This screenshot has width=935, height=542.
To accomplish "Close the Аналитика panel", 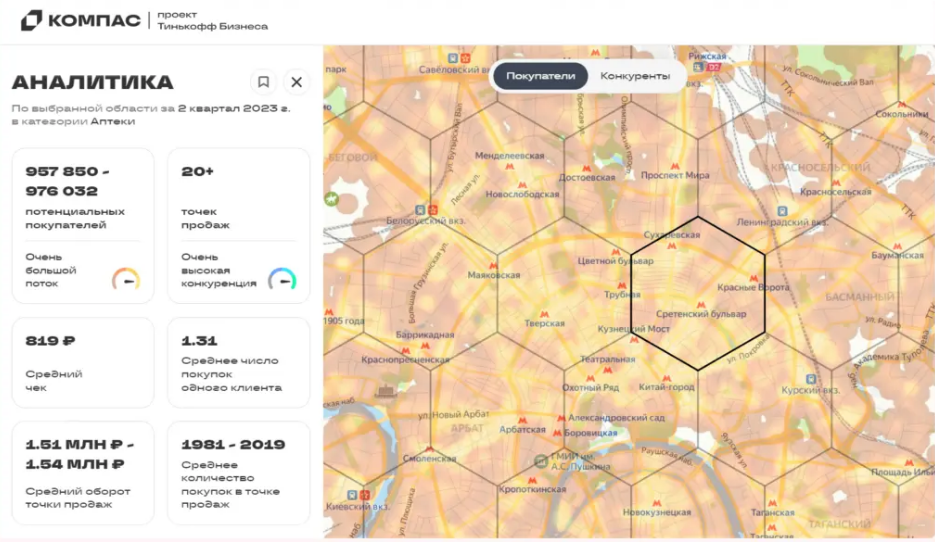I will pos(297,82).
